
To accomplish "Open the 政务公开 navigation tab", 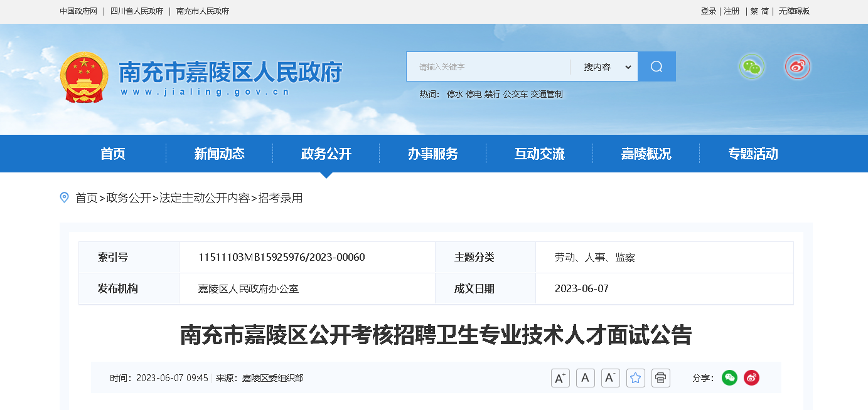I will (326, 154).
